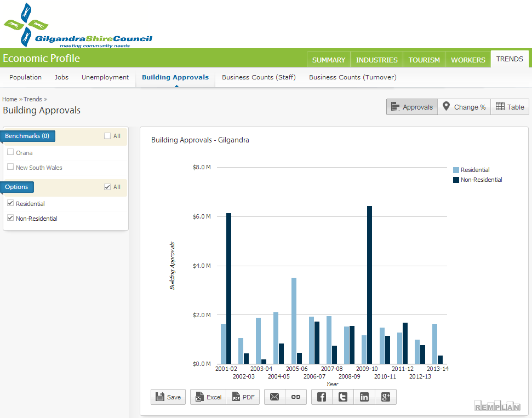Save the chart using the Save button
The width and height of the screenshot is (532, 418).
coord(168,397)
